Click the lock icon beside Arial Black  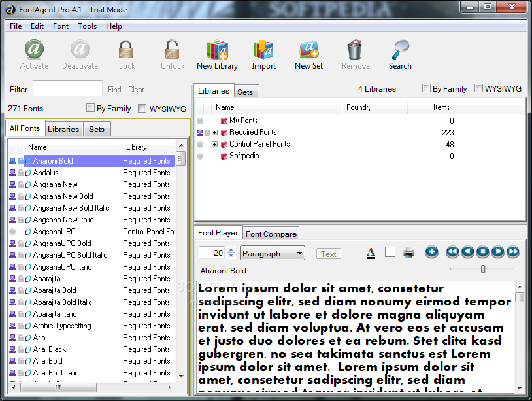[20, 349]
